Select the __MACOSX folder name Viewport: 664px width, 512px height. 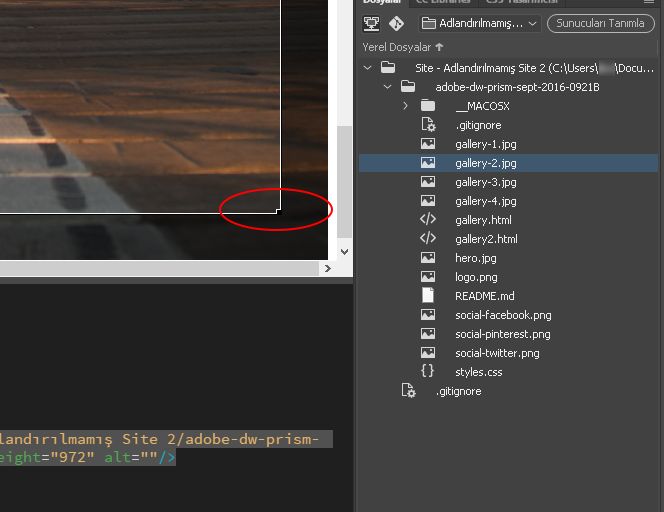click(x=482, y=106)
